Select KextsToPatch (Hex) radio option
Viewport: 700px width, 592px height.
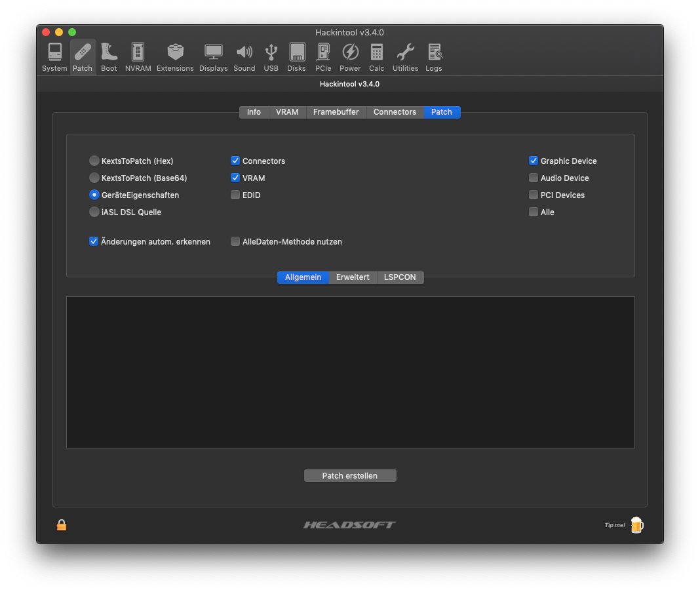[x=94, y=161]
